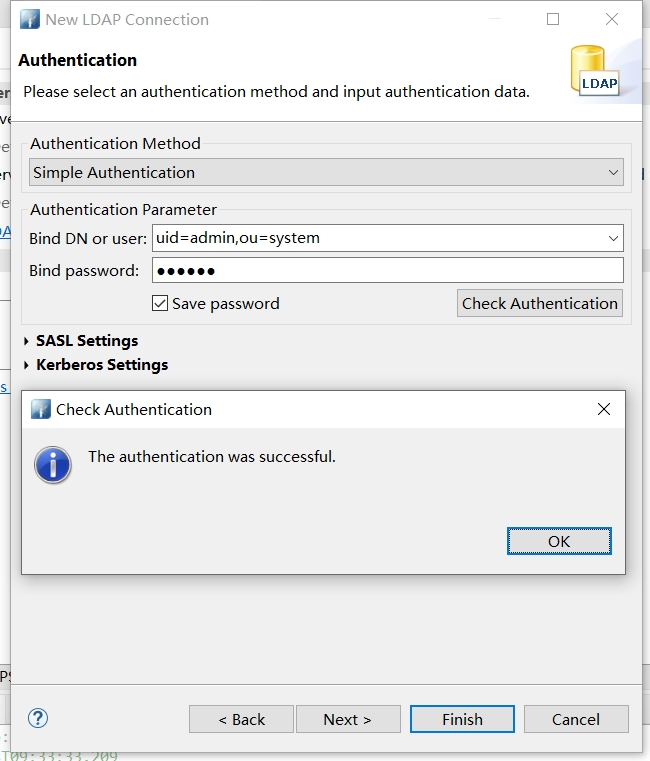The height and width of the screenshot is (761, 650).
Task: Click the Finish button
Action: pyautogui.click(x=462, y=719)
